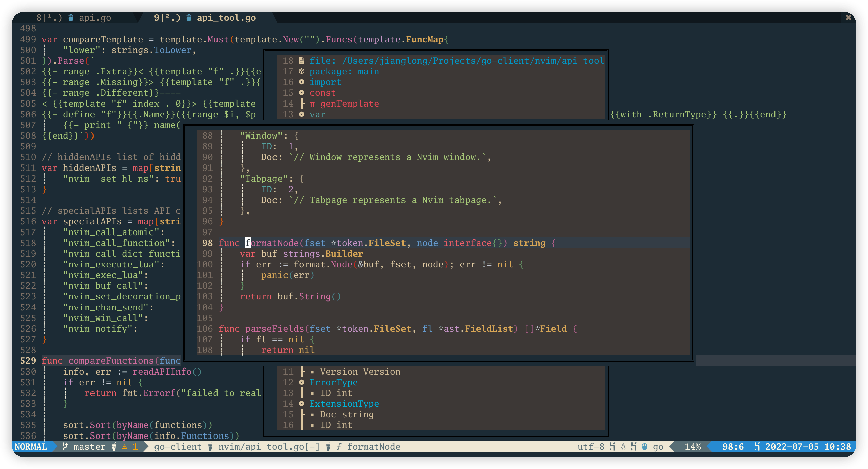Click 'return buf.String()' on preview line 103
This screenshot has width=868, height=469.
(291, 296)
